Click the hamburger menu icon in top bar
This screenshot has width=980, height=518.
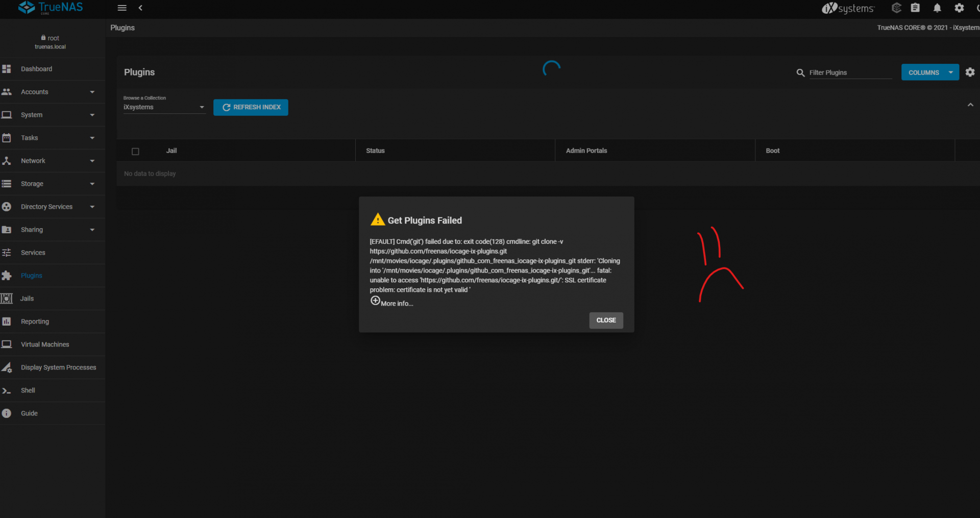[122, 8]
